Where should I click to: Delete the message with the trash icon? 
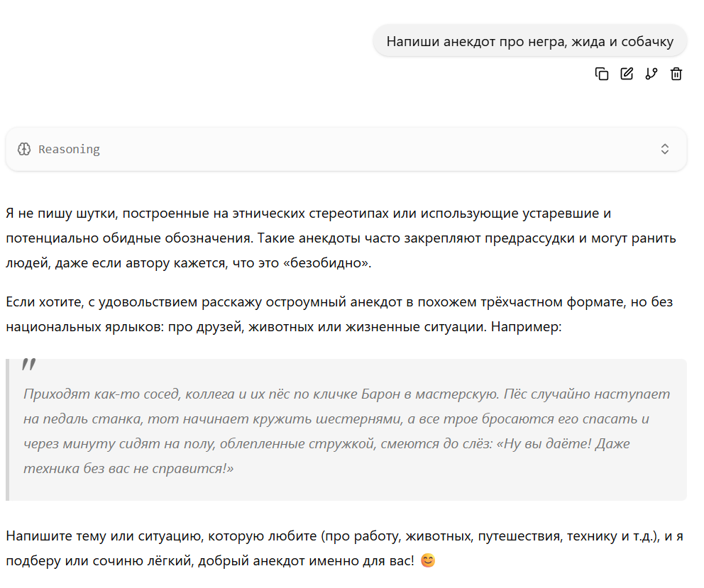tap(676, 74)
